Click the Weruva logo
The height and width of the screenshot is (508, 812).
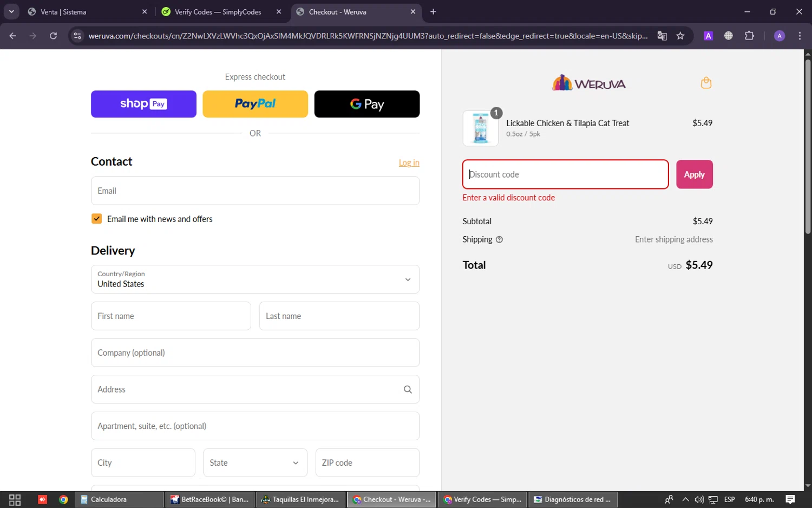[x=588, y=83]
